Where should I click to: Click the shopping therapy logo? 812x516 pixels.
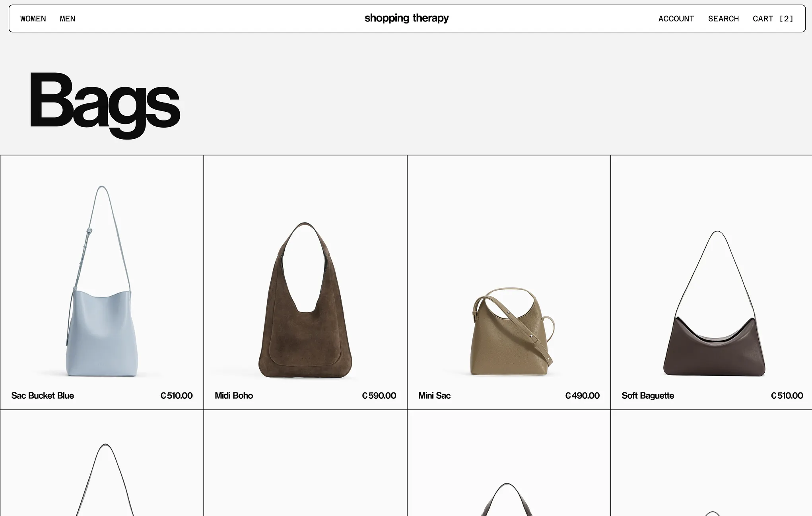406,18
